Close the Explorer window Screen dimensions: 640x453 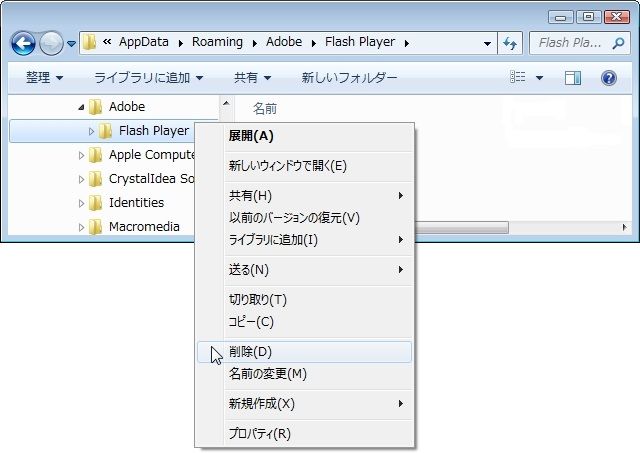(x=617, y=17)
